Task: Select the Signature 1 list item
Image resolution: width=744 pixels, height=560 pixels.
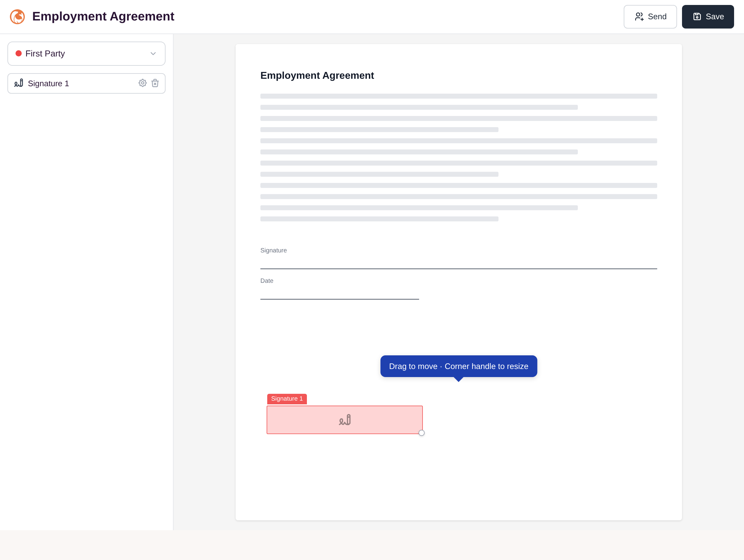Action: (x=86, y=83)
